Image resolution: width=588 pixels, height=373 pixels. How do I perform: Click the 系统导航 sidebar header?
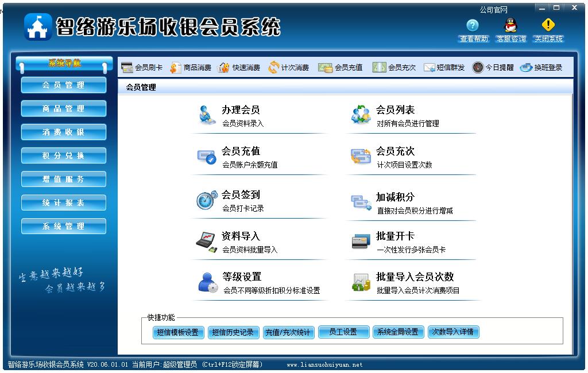pos(64,63)
